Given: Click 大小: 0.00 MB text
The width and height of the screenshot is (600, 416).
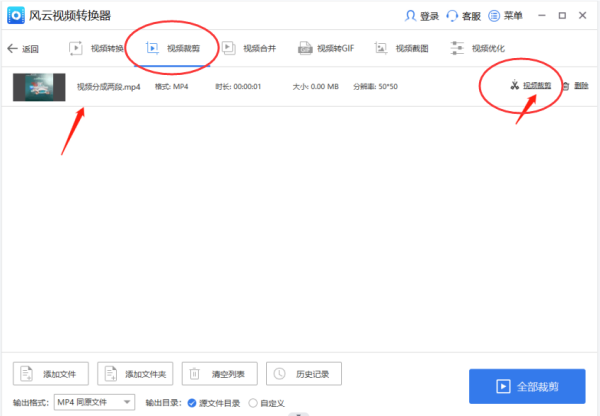Looking at the screenshot, I should click(x=316, y=86).
